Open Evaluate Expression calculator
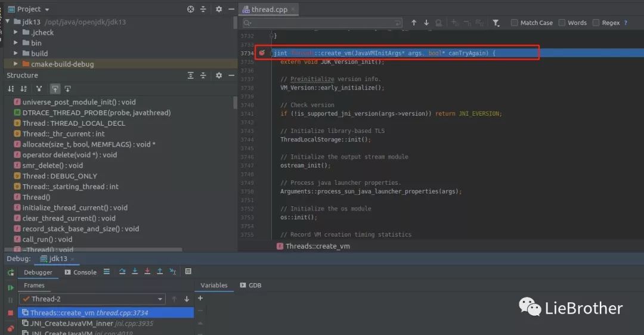 point(188,272)
